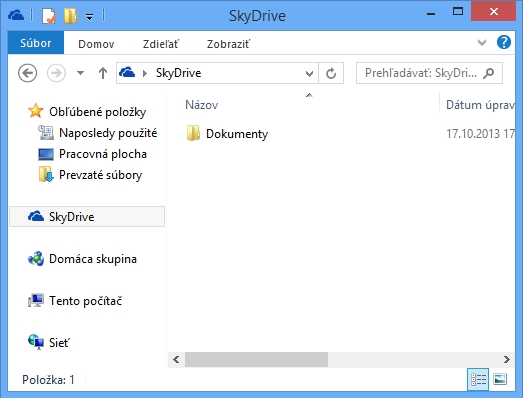Switch to Large icons view in status bar
The image size is (523, 398).
point(500,379)
